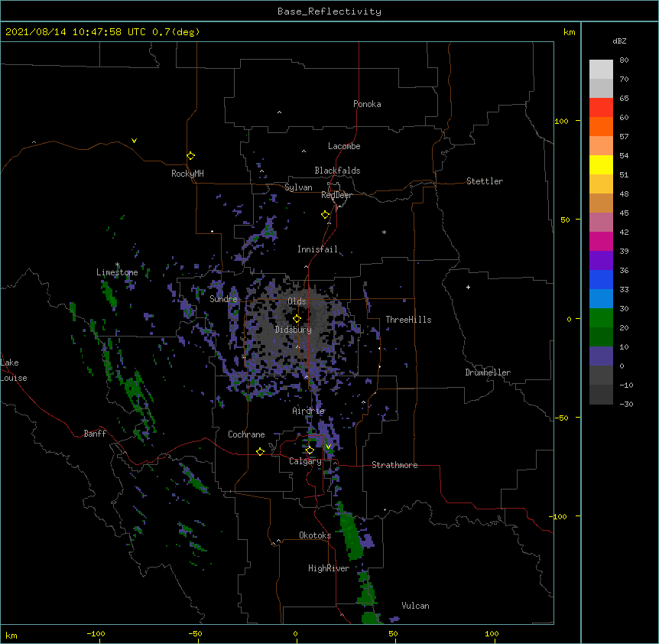Click the RedDeer city label
Viewport: 659px width, 644px height.
(336, 195)
